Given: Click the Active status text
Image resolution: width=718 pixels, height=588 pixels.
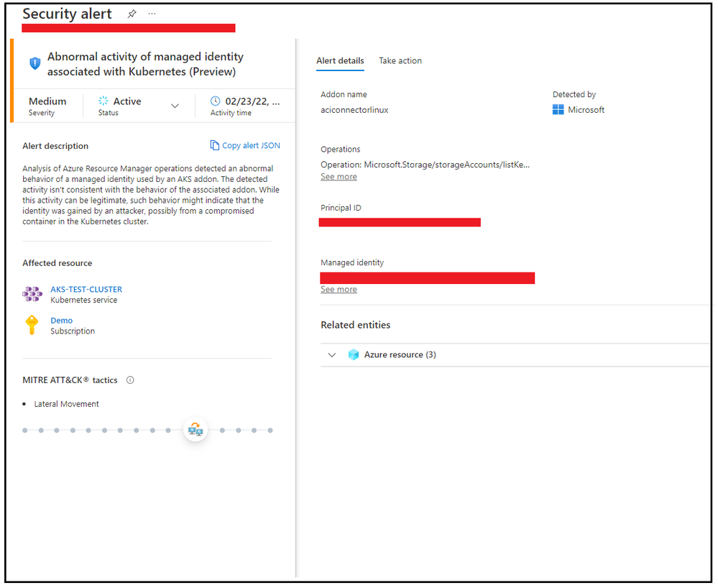Looking at the screenshot, I should tap(127, 101).
